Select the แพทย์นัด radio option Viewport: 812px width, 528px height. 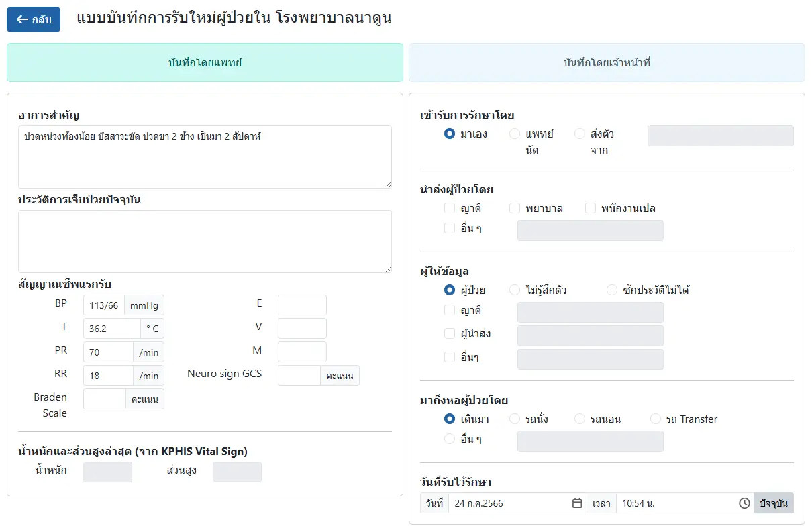[x=515, y=134]
